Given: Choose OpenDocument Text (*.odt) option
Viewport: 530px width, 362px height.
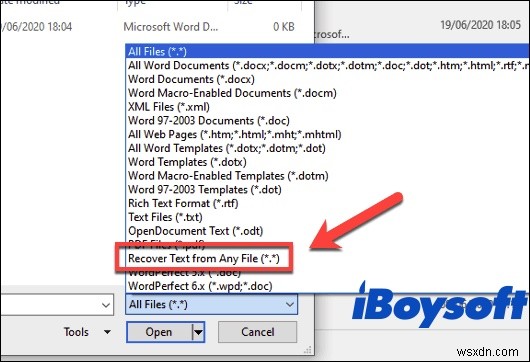Looking at the screenshot, I should [x=327, y=231].
